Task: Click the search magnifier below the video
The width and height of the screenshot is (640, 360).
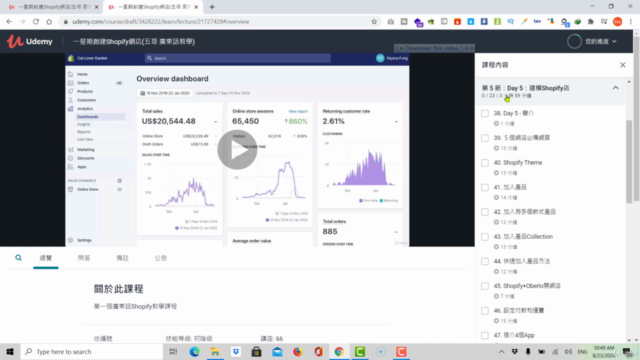Action: click(18, 258)
